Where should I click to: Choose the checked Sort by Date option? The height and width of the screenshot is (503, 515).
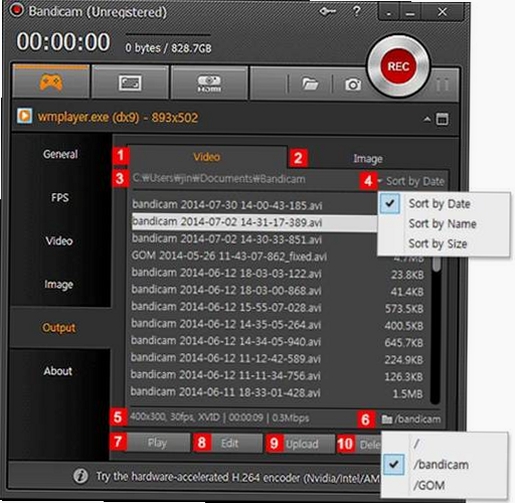(x=439, y=203)
